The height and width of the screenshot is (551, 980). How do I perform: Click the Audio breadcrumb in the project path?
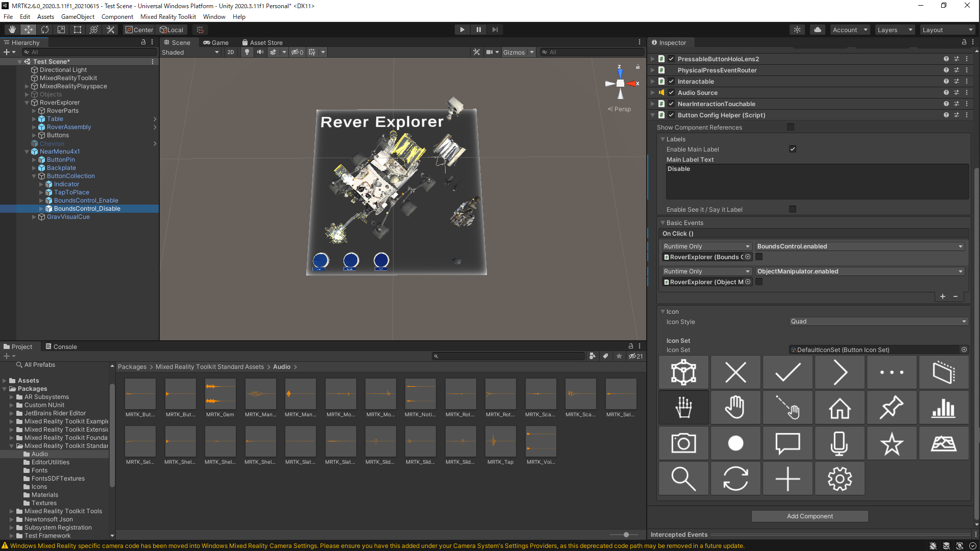(281, 367)
